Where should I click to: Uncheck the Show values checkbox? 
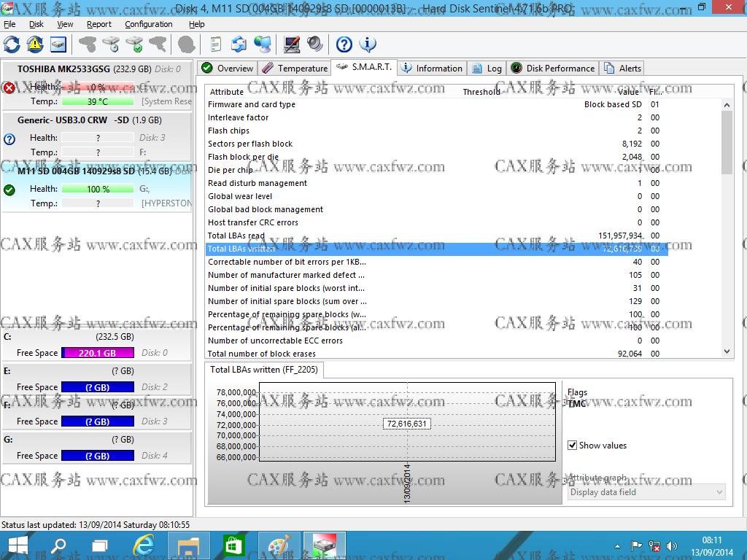(573, 446)
